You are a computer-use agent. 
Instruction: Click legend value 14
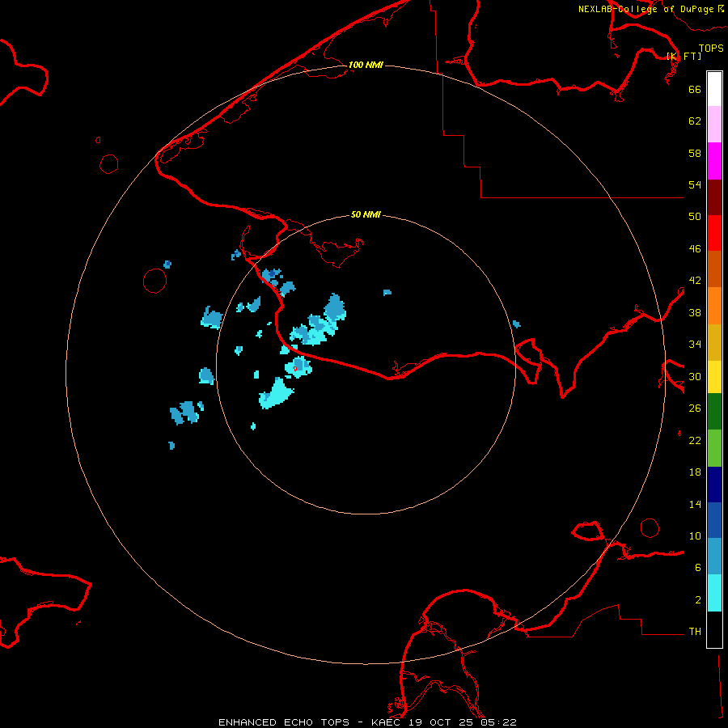(695, 504)
